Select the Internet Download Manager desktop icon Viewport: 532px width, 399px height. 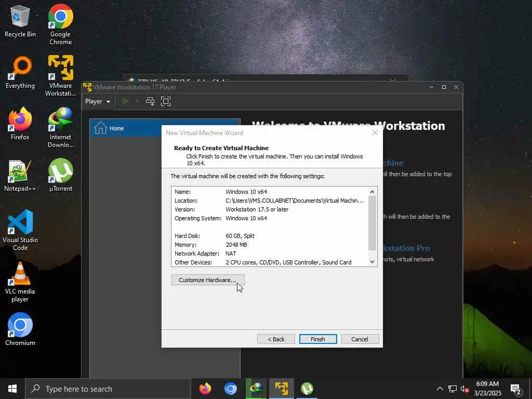60,128
